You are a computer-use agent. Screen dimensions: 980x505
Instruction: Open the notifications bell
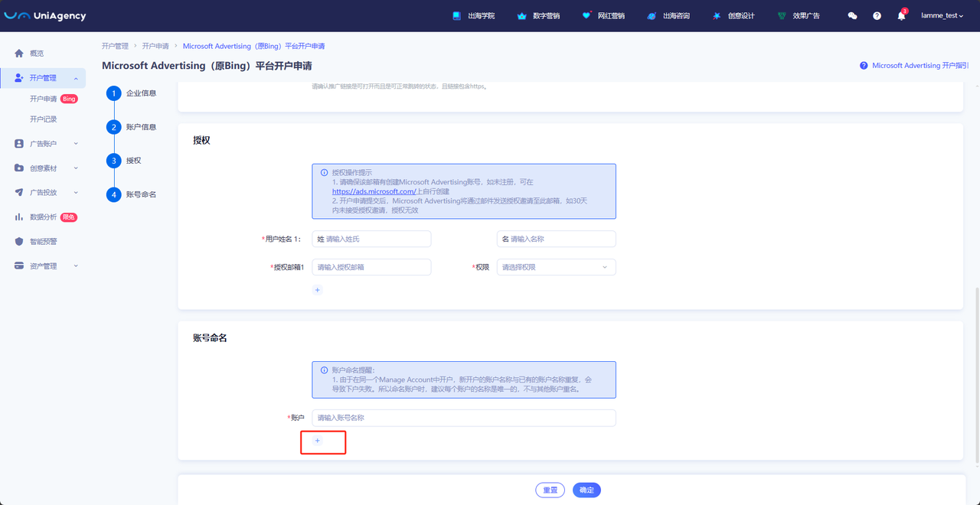pos(901,16)
